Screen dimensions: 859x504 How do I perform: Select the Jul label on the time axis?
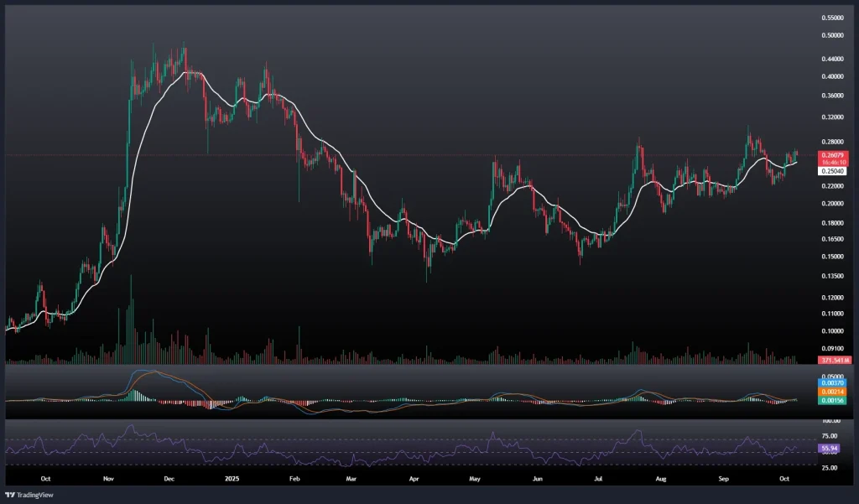599,479
